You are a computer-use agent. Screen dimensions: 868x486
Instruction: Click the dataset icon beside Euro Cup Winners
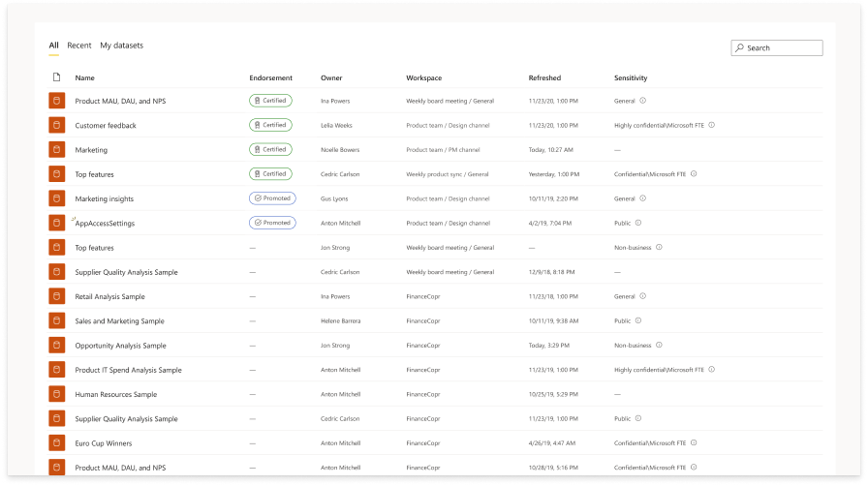56,443
